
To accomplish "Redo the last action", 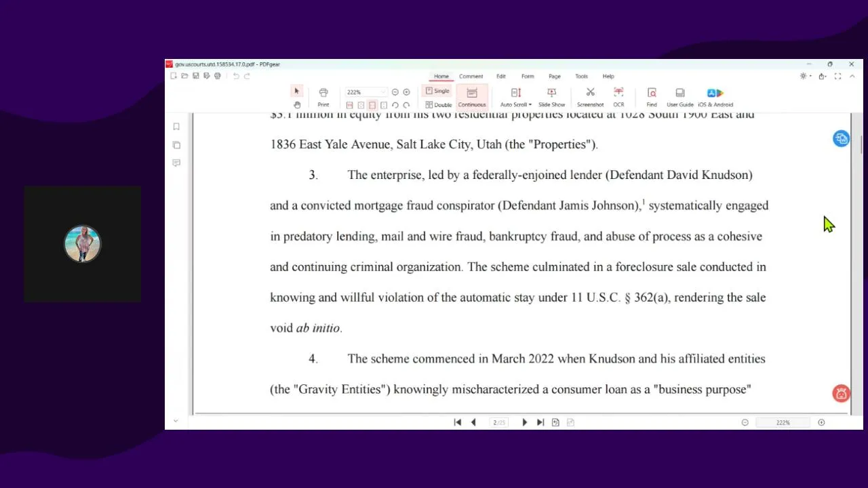I will point(247,76).
